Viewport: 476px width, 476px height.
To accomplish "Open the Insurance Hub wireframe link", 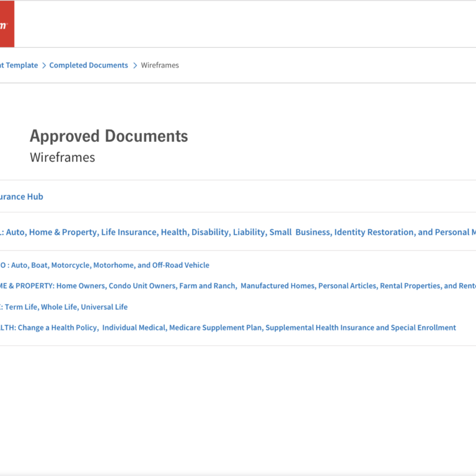I will coord(21,196).
